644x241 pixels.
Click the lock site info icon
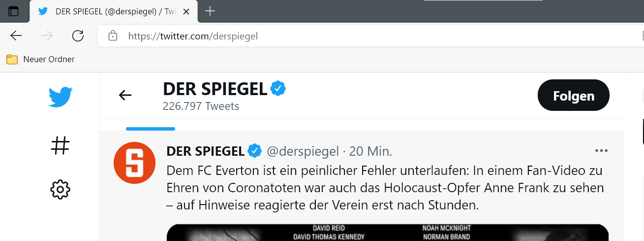coord(113,36)
